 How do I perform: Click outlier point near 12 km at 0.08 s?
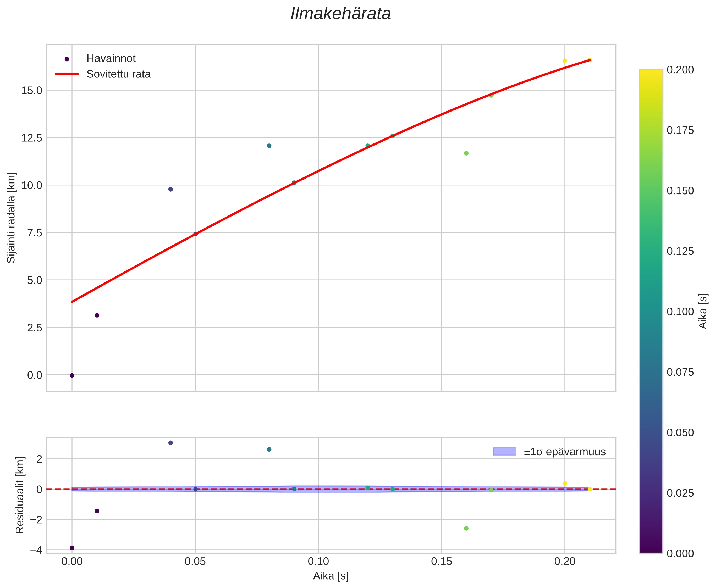tap(269, 146)
